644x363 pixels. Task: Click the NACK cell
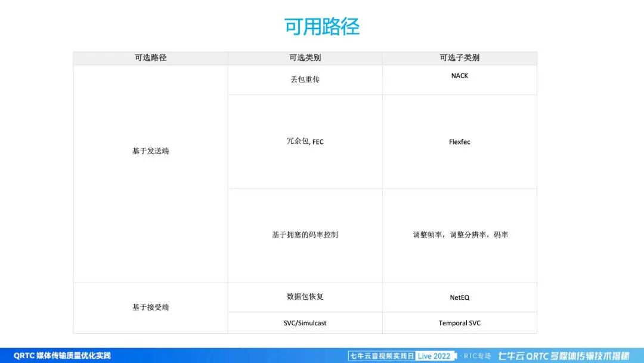tap(459, 75)
